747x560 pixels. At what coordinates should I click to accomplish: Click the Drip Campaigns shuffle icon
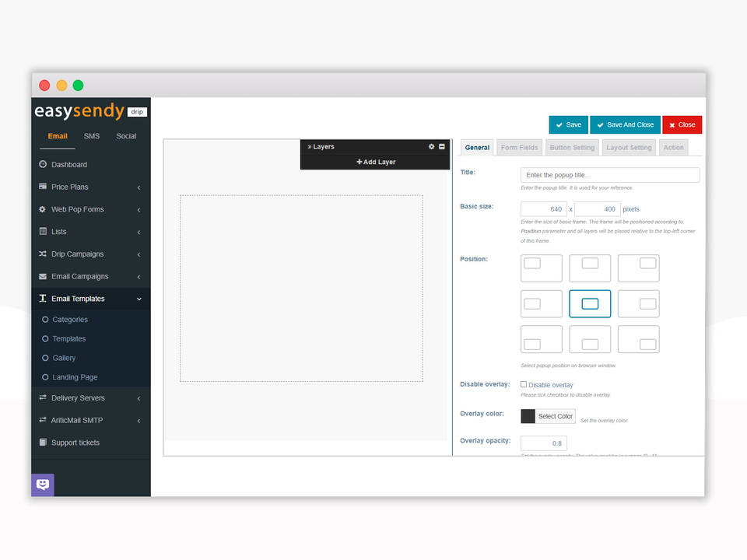point(43,254)
